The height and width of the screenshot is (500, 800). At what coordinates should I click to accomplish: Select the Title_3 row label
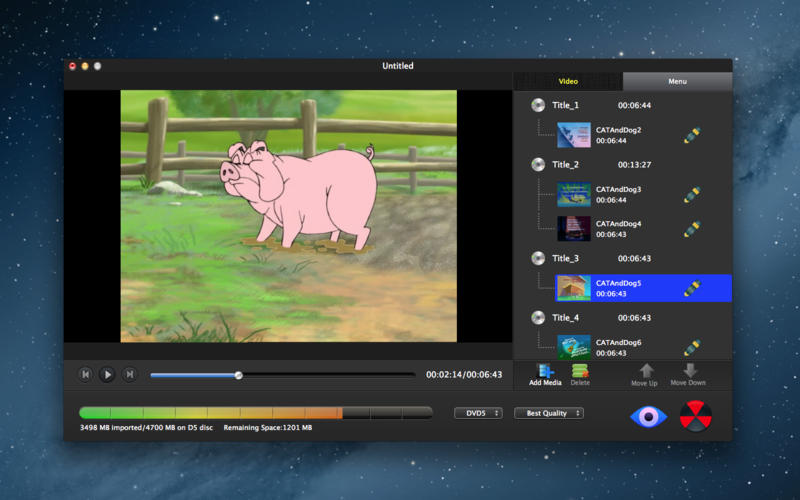tap(565, 258)
